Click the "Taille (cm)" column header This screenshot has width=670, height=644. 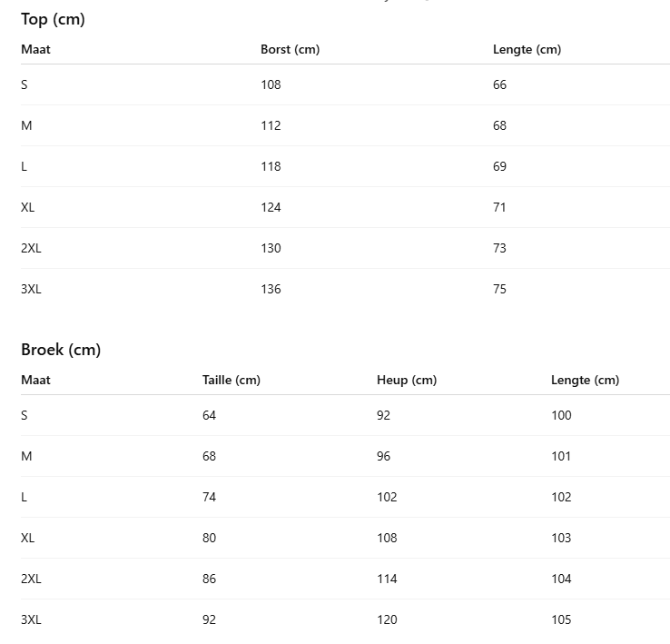(231, 380)
